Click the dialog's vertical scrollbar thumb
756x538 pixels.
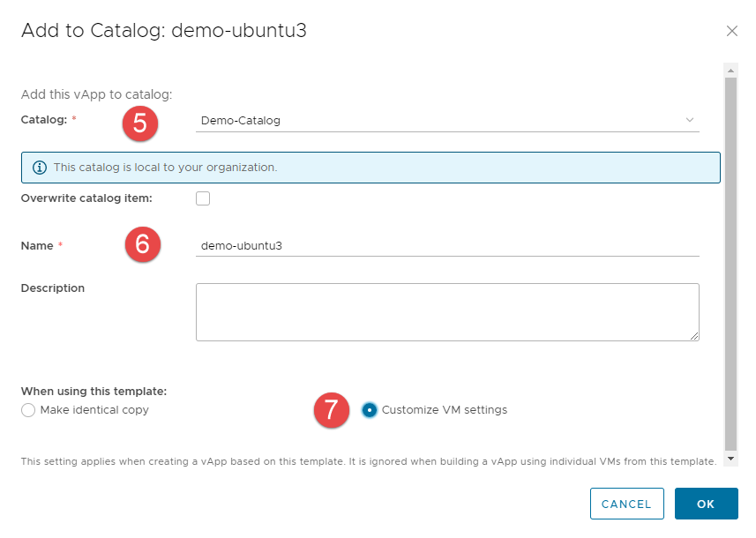pos(730,265)
